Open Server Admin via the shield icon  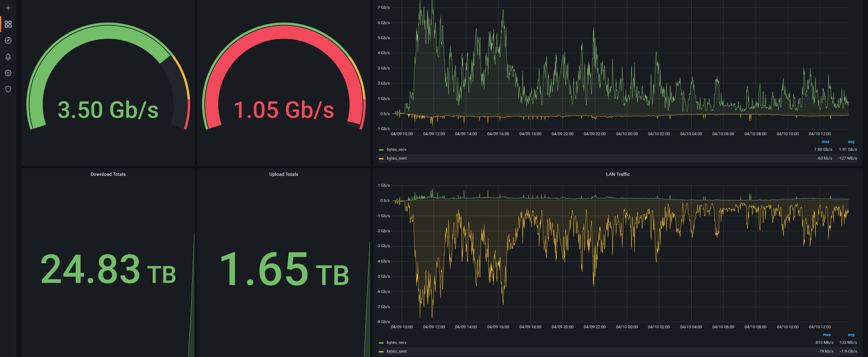(x=8, y=89)
